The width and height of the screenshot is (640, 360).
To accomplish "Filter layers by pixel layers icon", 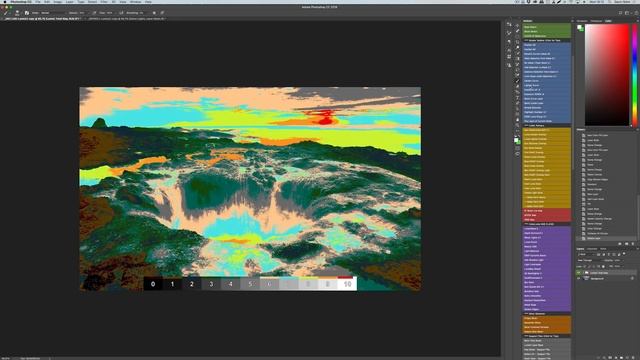I will tap(598, 255).
